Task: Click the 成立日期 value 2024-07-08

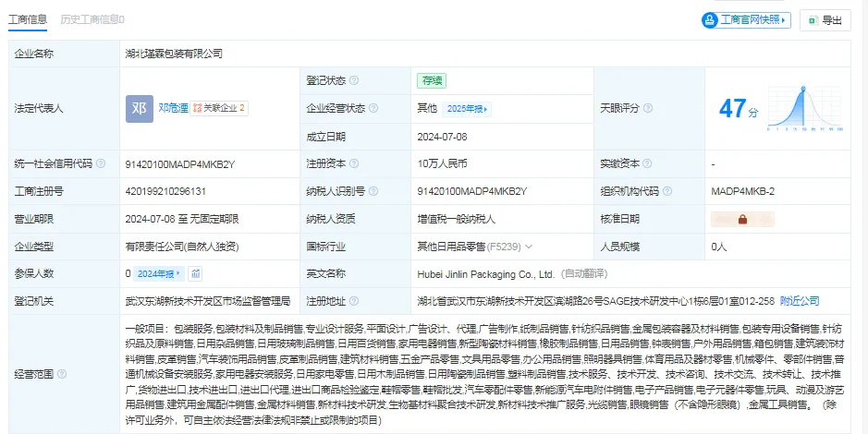Action: point(442,137)
